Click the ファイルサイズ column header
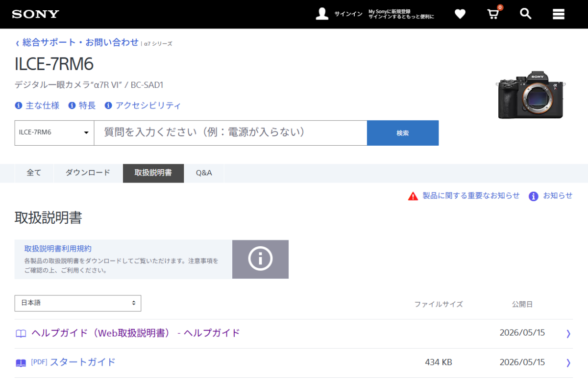The height and width of the screenshot is (390, 588). coord(439,304)
